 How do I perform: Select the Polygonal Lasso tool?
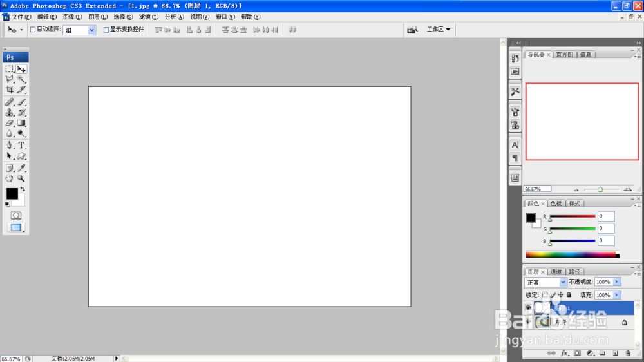pos(10,79)
